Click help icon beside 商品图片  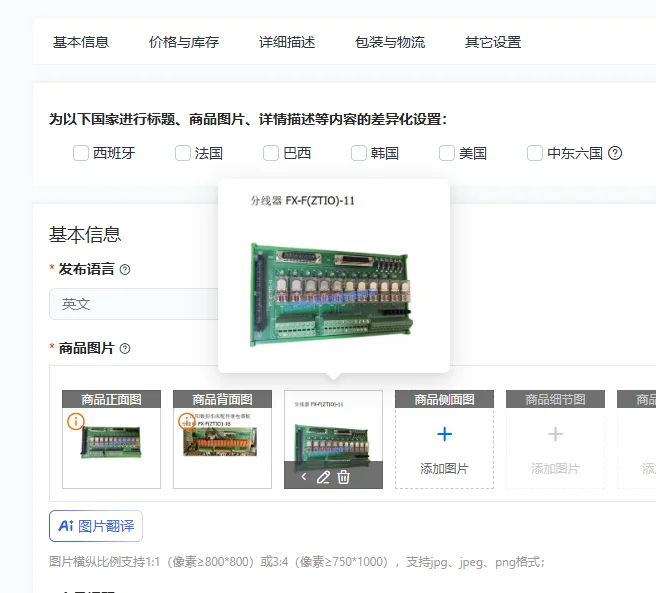[125, 349]
